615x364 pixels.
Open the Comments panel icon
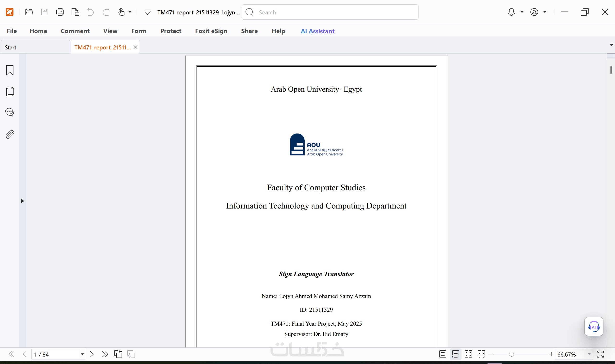point(10,112)
